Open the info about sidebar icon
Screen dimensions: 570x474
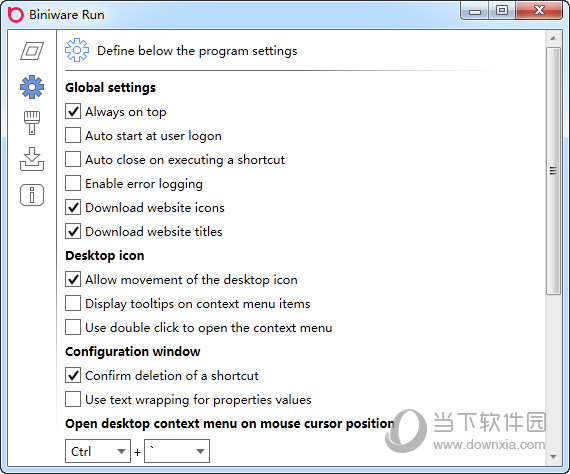(x=32, y=195)
